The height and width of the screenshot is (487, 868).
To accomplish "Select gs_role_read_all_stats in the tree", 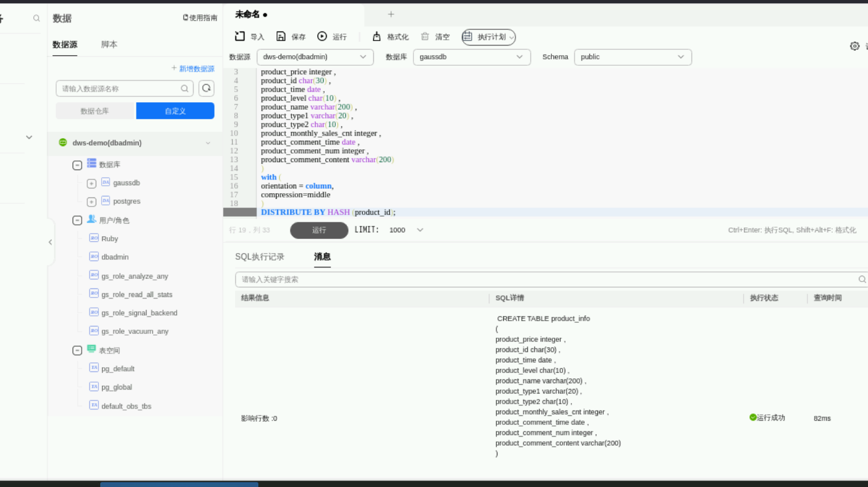I will (137, 294).
